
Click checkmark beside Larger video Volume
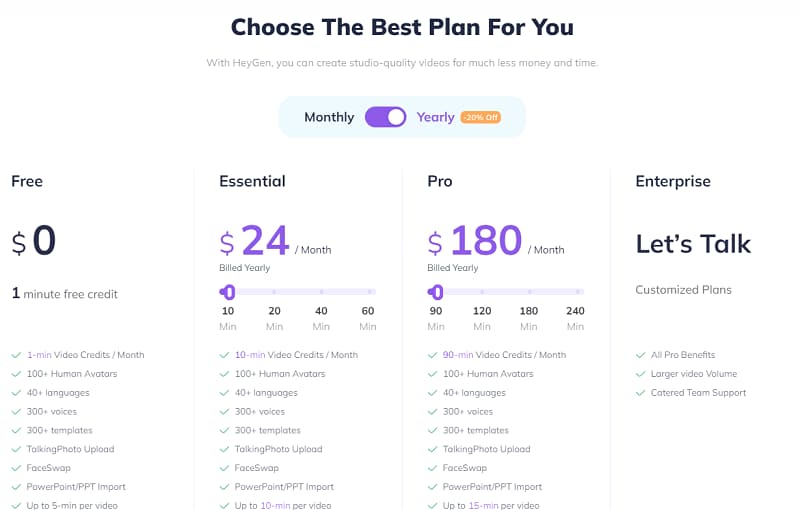(640, 374)
